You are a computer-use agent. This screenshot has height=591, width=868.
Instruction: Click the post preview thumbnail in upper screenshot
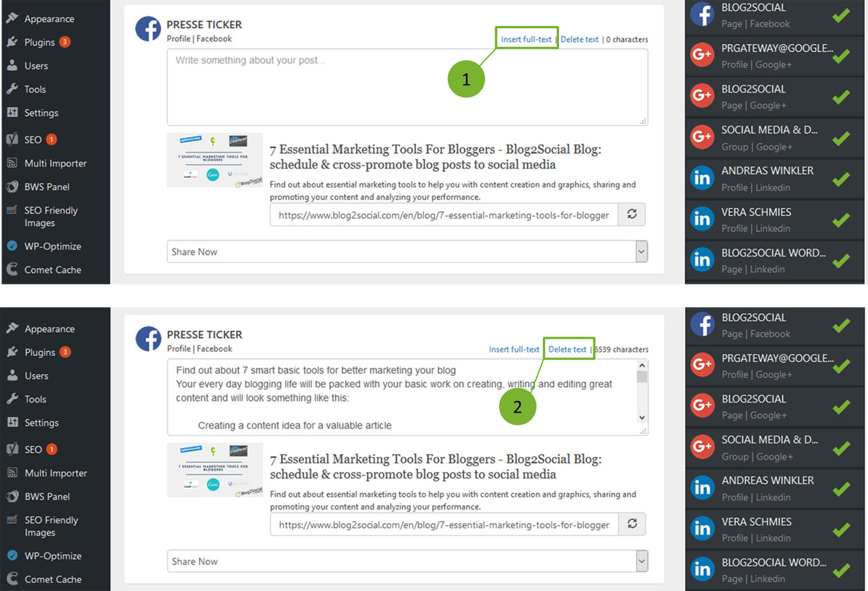click(x=214, y=160)
